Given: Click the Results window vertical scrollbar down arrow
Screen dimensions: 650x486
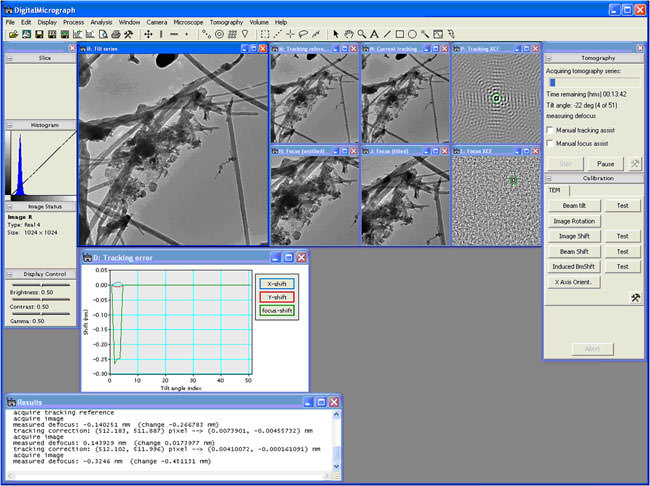Looking at the screenshot, I should tap(336, 467).
